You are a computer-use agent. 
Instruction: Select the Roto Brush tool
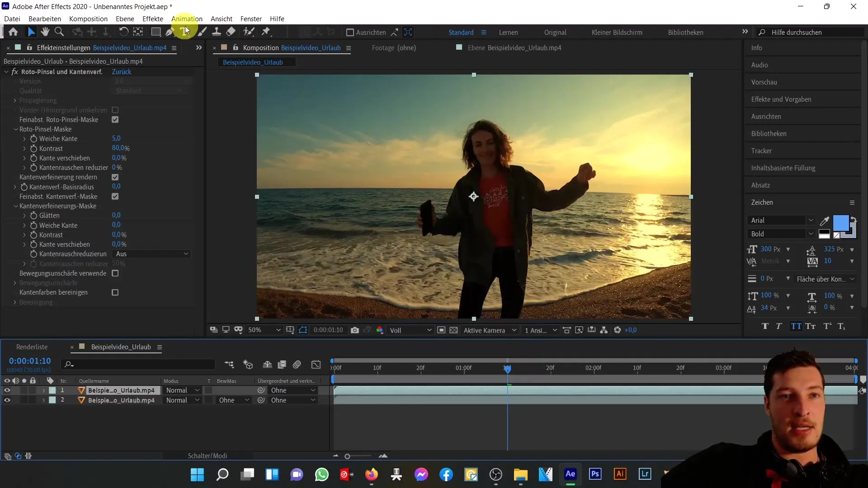[249, 32]
